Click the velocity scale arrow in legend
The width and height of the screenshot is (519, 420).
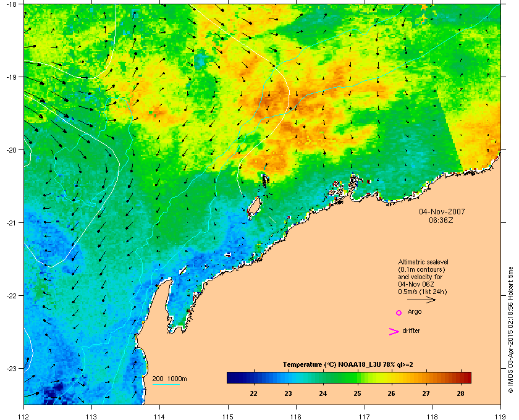click(421, 300)
